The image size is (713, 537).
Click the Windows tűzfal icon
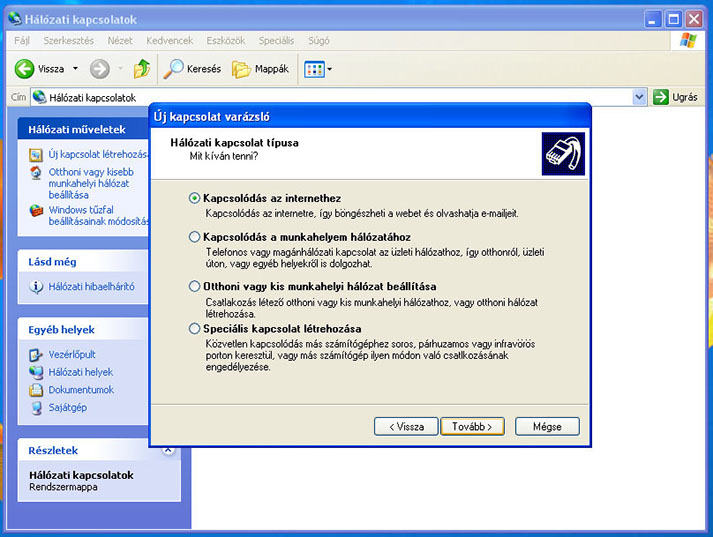click(x=36, y=211)
